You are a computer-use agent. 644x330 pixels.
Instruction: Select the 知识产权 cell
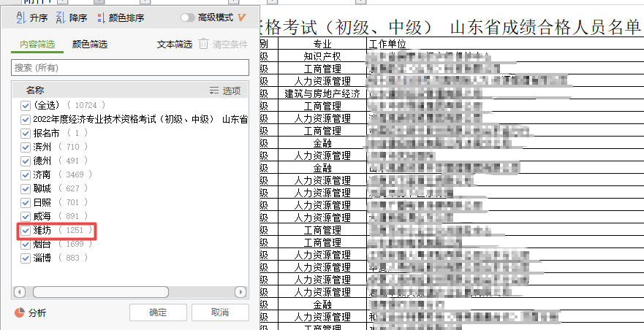[322, 55]
